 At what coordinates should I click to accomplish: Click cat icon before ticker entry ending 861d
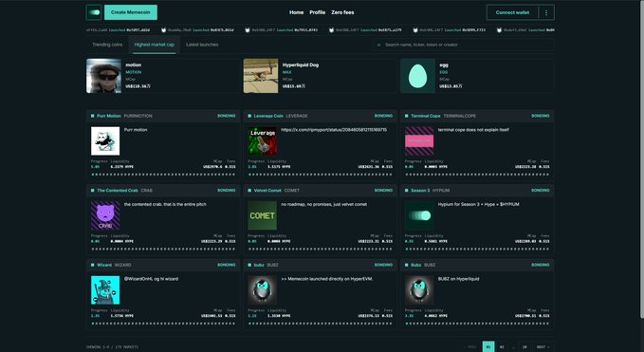tap(163, 30)
